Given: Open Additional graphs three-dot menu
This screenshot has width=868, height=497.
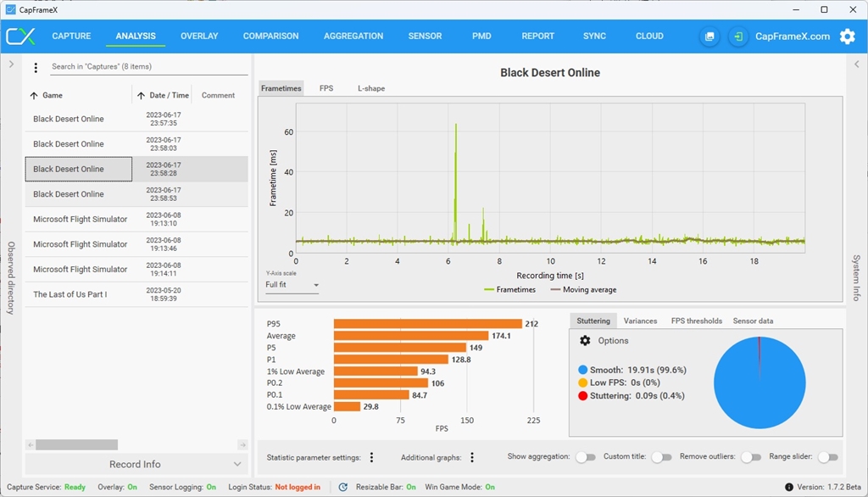Looking at the screenshot, I should tap(472, 457).
